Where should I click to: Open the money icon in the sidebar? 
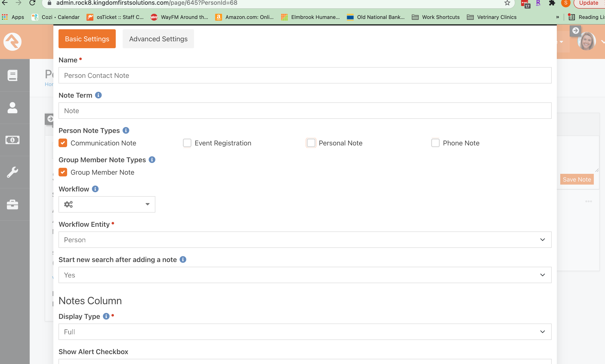pos(12,140)
